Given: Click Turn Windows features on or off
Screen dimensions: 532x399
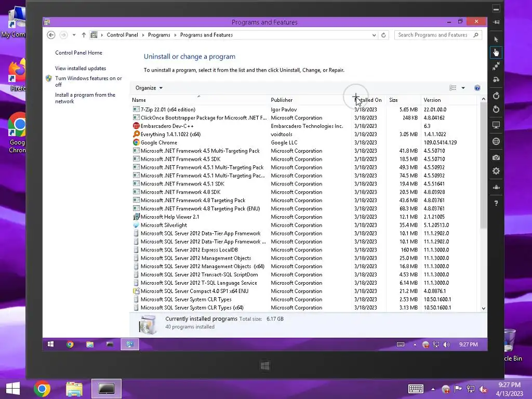Looking at the screenshot, I should click(x=88, y=82).
